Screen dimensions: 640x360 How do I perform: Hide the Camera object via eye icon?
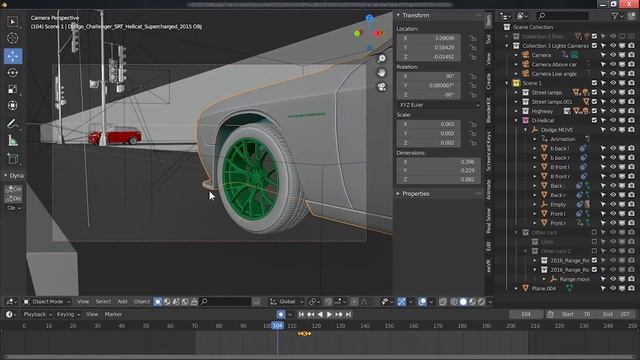[613, 55]
